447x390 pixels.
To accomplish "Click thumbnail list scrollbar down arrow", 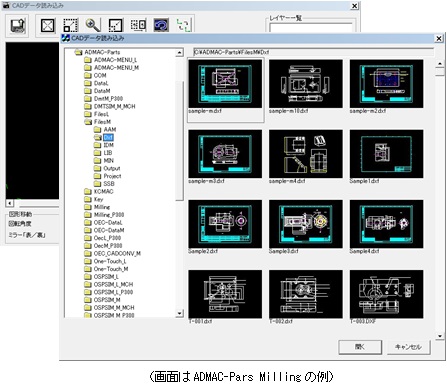I will (x=440, y=336).
